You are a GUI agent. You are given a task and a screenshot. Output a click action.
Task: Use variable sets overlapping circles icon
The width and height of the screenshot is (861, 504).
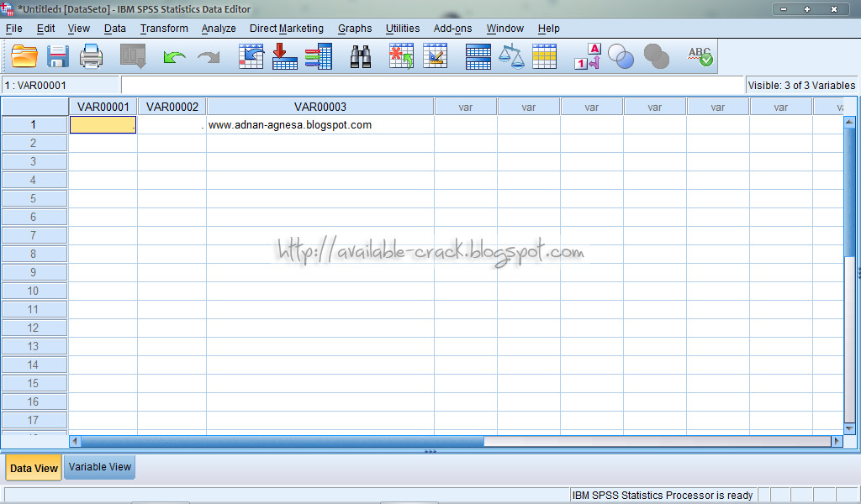[x=621, y=56]
